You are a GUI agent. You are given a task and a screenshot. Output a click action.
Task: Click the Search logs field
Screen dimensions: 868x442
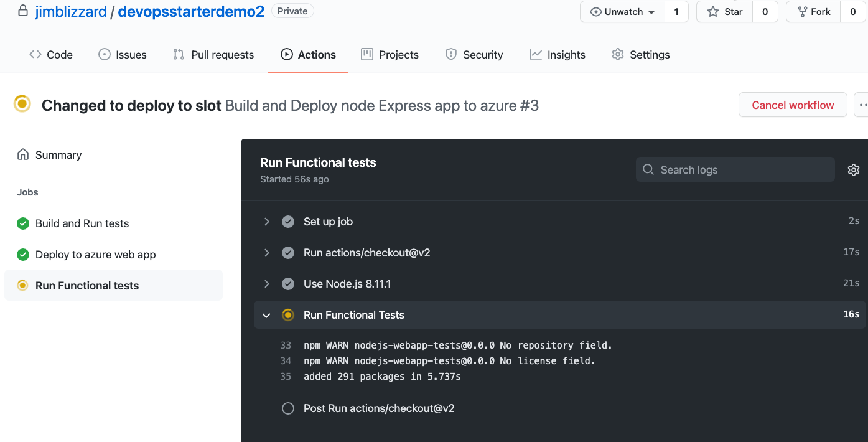click(735, 170)
